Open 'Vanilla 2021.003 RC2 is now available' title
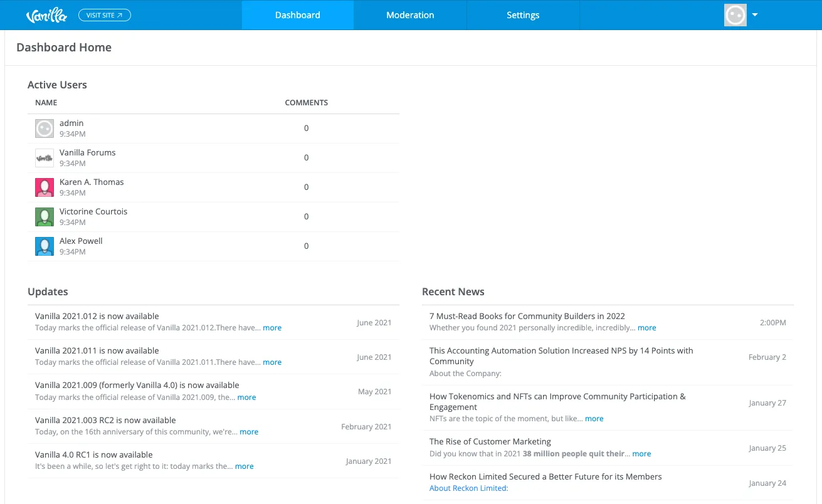 105,421
